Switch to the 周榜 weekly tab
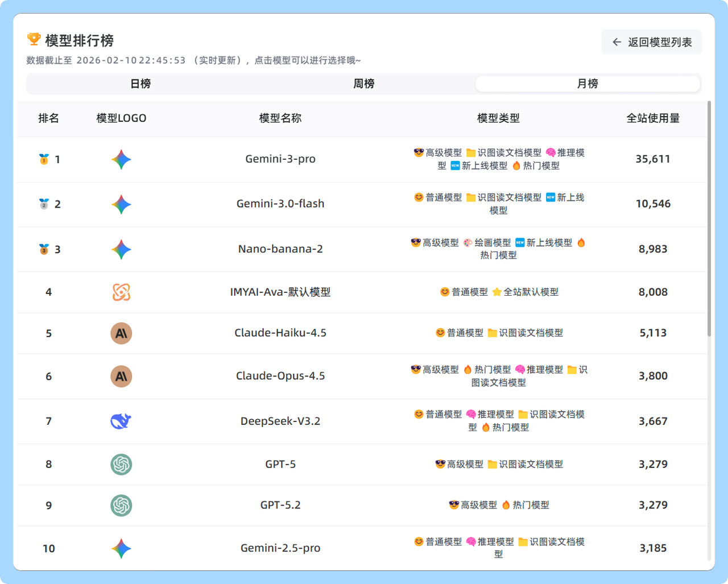The height and width of the screenshot is (584, 728). pos(364,84)
